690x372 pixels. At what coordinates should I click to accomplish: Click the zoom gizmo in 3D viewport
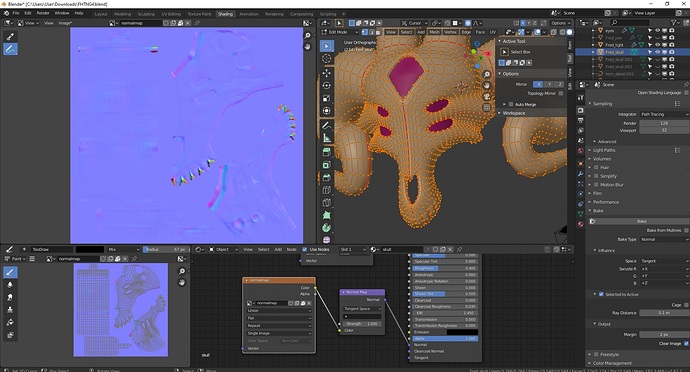coord(487,74)
